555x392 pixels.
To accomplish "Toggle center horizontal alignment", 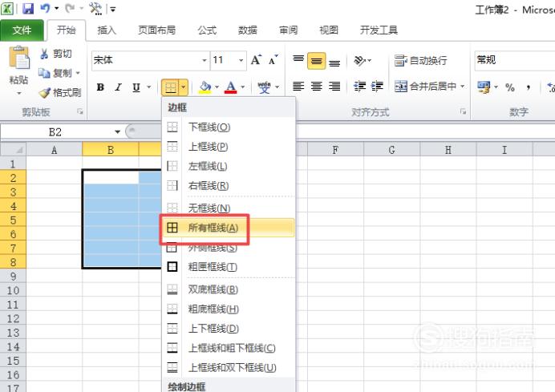I will 317,86.
